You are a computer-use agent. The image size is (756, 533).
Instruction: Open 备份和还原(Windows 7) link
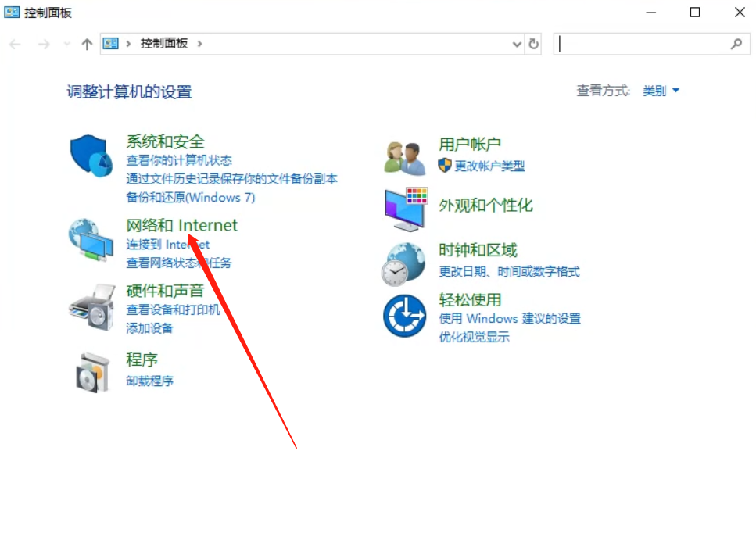191,197
